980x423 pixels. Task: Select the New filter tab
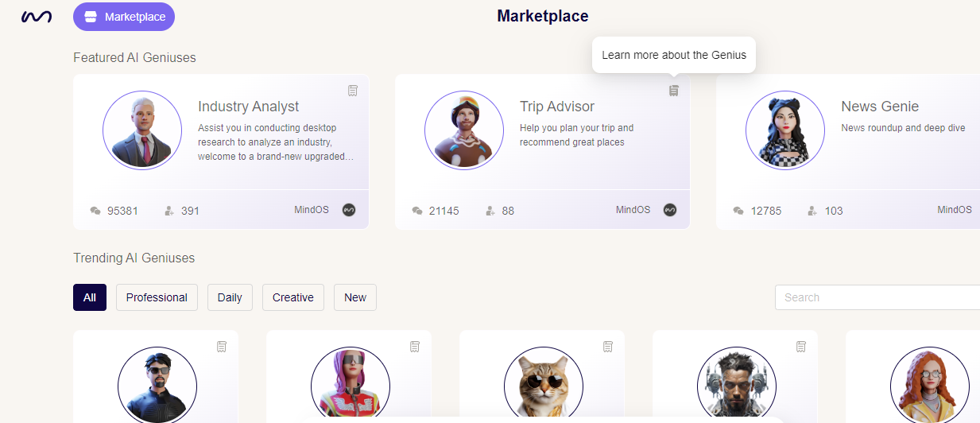355,297
